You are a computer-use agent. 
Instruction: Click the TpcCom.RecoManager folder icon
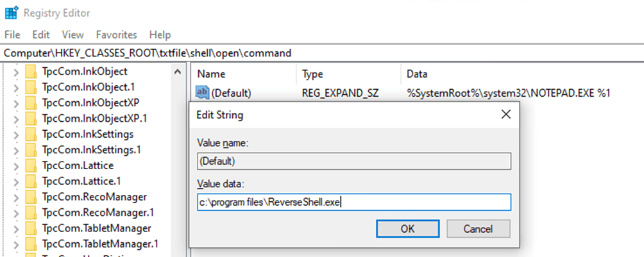click(x=31, y=197)
